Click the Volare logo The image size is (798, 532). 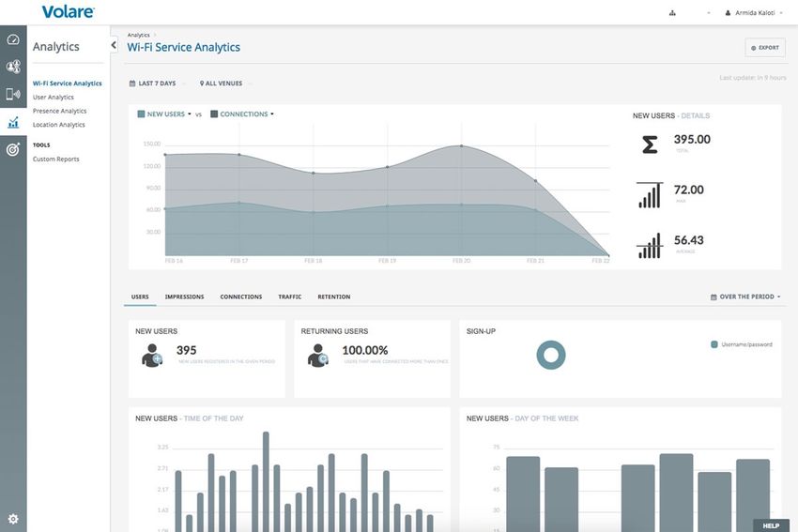coord(68,12)
